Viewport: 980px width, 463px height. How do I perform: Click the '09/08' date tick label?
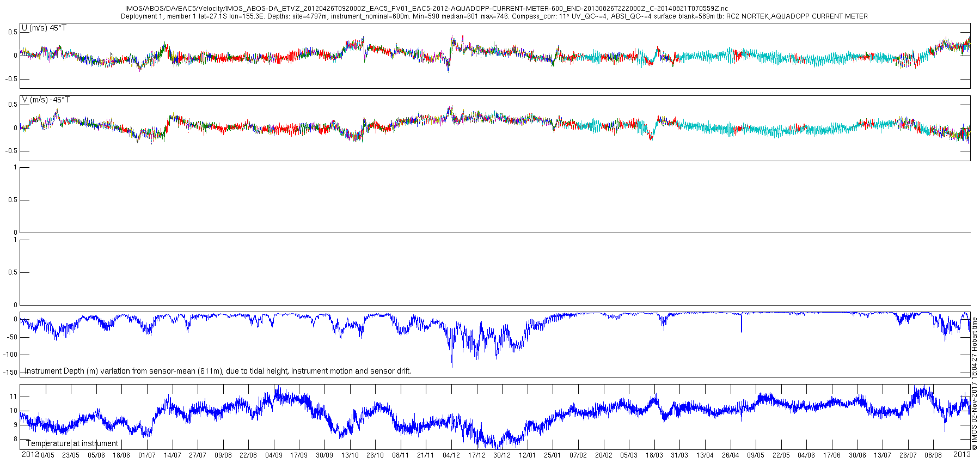[223, 455]
